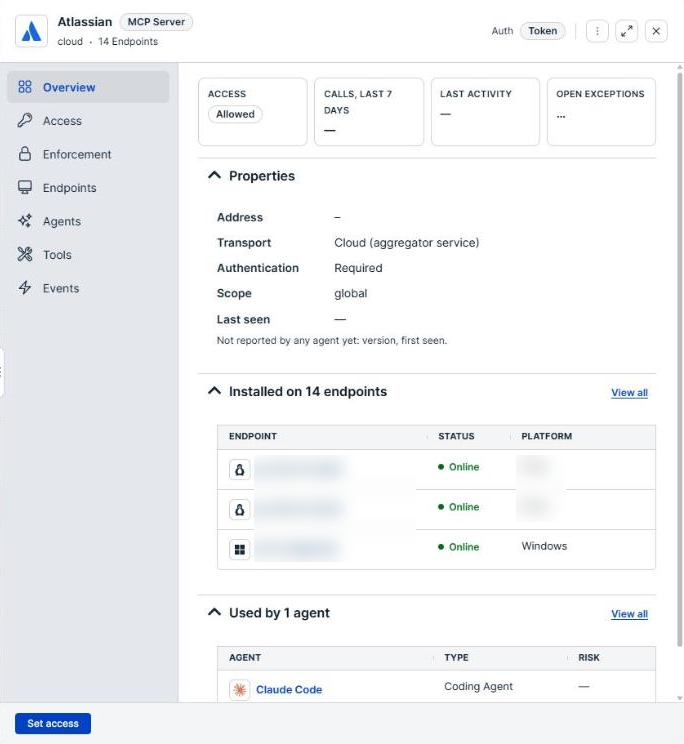Click the Required authentication value

click(358, 268)
